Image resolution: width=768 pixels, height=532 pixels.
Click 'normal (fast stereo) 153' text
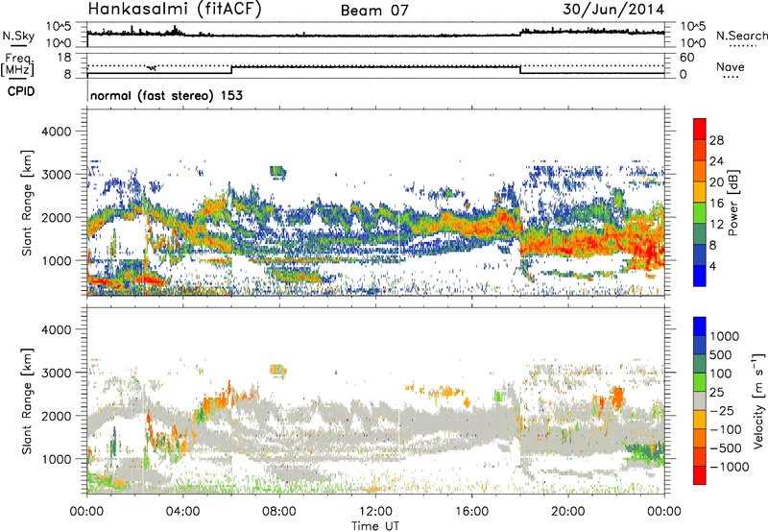[166, 95]
